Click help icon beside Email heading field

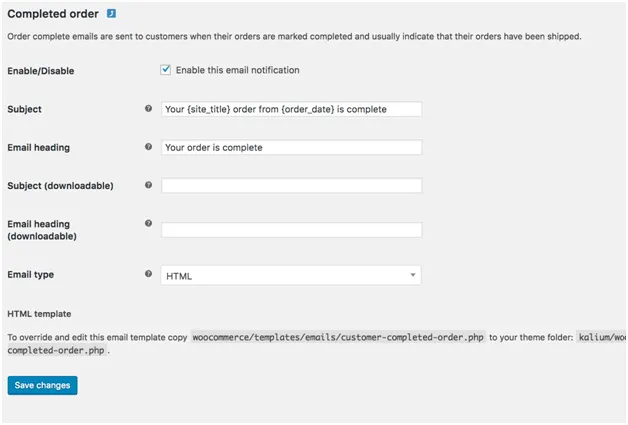(x=149, y=146)
